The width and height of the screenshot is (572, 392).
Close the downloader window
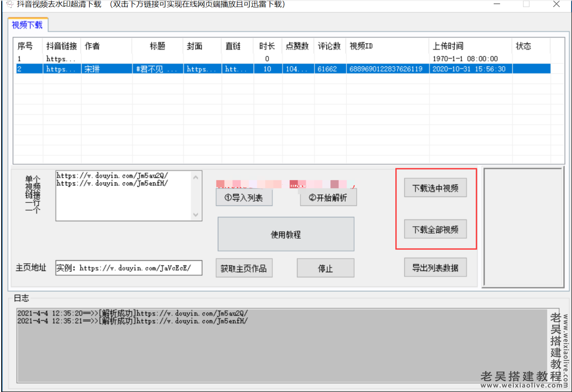click(x=556, y=4)
